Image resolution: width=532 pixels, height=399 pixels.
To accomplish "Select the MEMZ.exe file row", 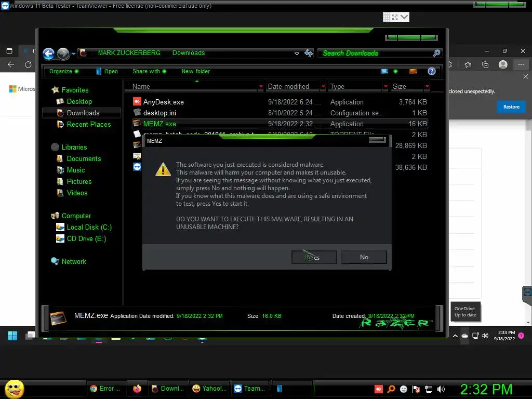I will 280,124.
